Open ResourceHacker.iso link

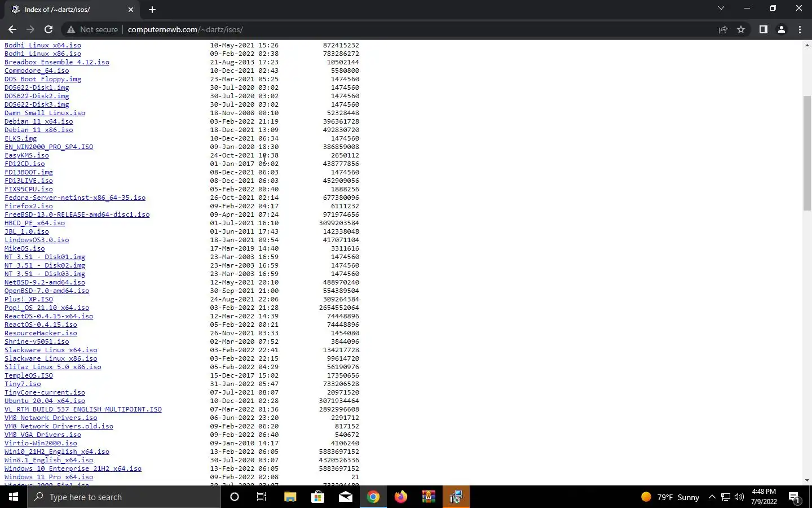41,333
